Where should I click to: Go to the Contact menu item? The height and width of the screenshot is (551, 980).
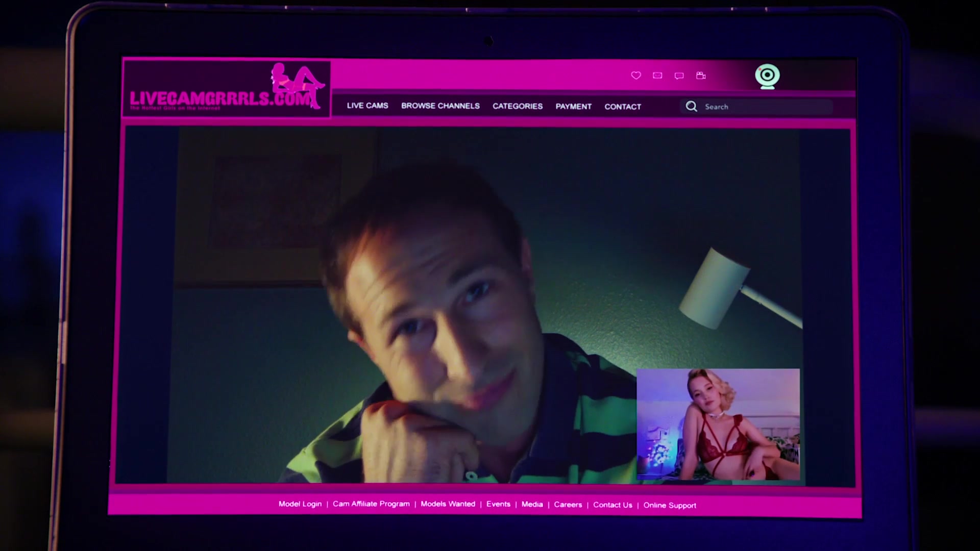coord(623,107)
